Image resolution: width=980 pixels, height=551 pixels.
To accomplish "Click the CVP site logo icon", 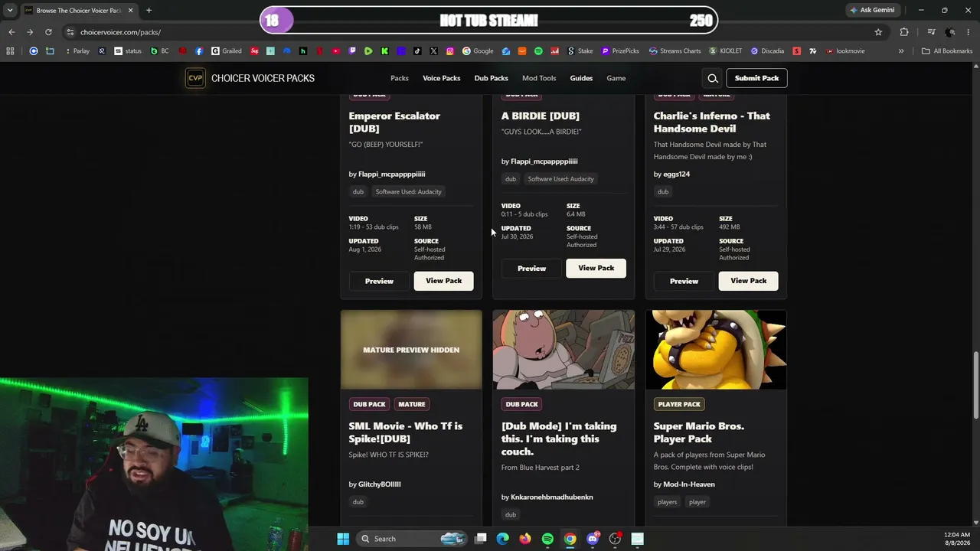I will tap(195, 78).
